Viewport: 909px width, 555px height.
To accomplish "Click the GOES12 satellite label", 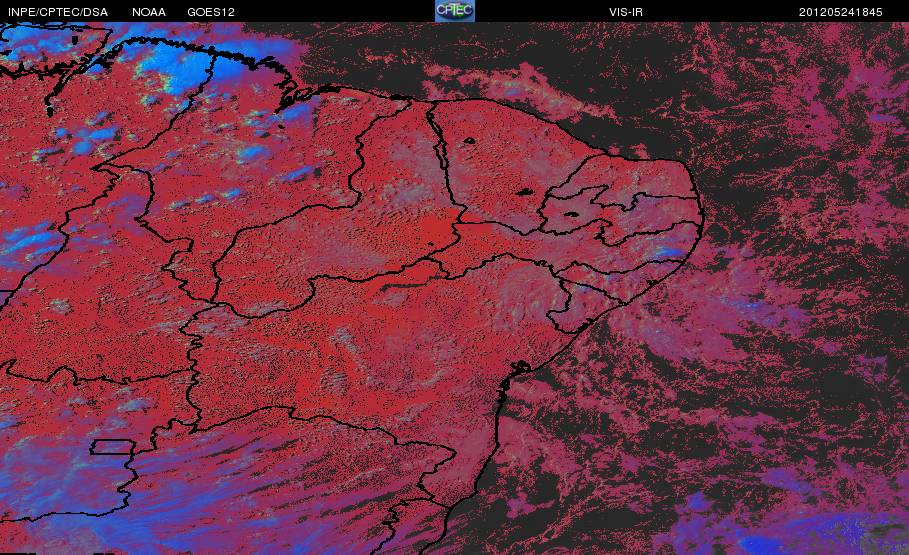I will [211, 12].
